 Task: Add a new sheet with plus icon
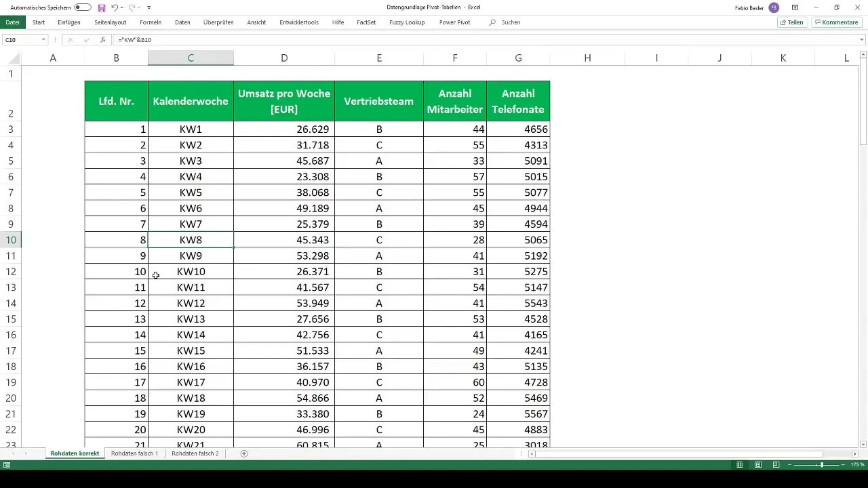pyautogui.click(x=244, y=453)
